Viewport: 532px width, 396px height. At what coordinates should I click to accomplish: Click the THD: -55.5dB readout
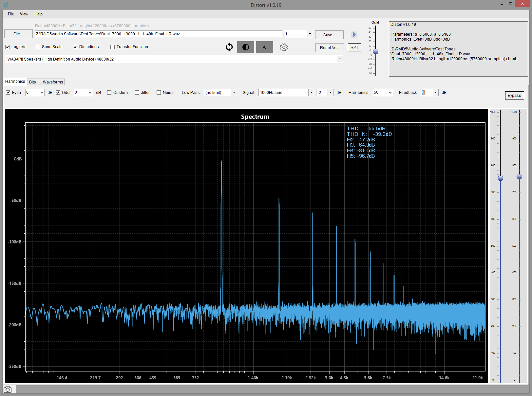coord(366,129)
